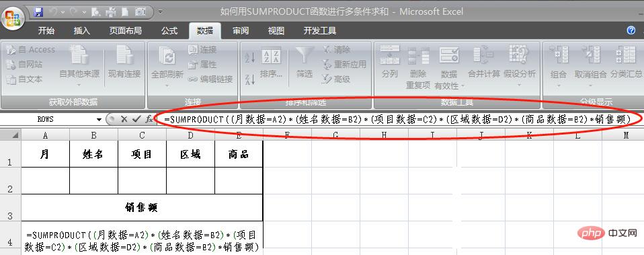Click cell with 区域 header

(x=190, y=154)
